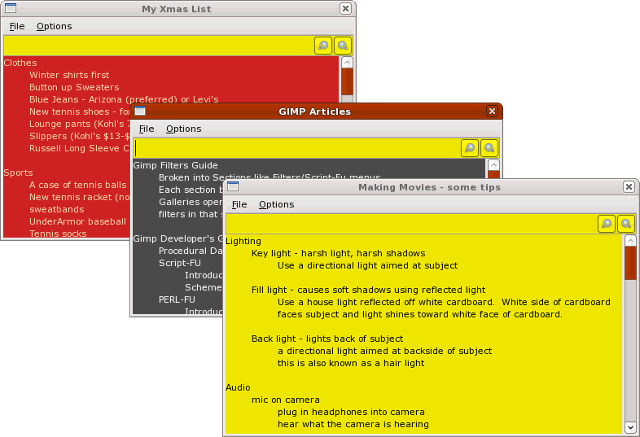The image size is (640, 437).
Task: Focus the GIMP Articles search field
Action: tap(296, 148)
